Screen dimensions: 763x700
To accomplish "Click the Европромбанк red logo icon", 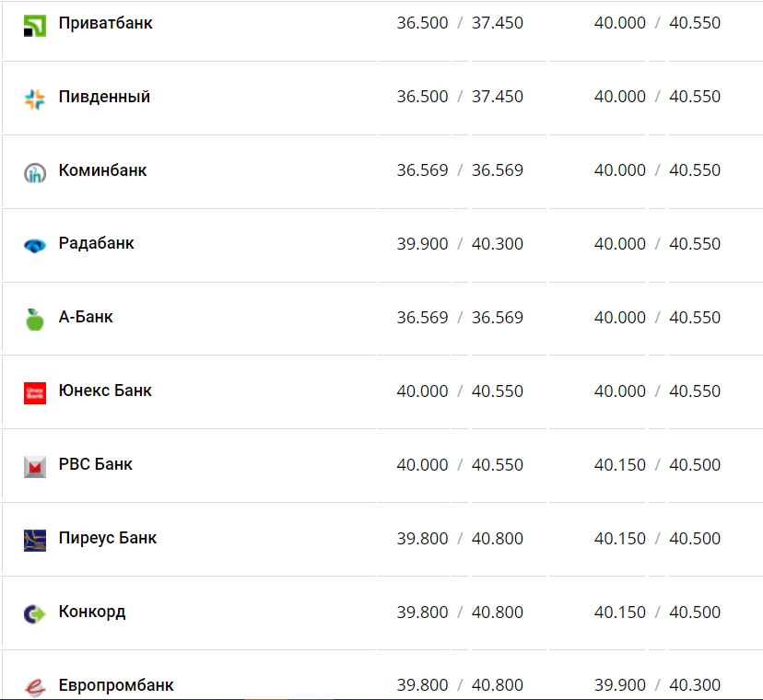I will [35, 686].
